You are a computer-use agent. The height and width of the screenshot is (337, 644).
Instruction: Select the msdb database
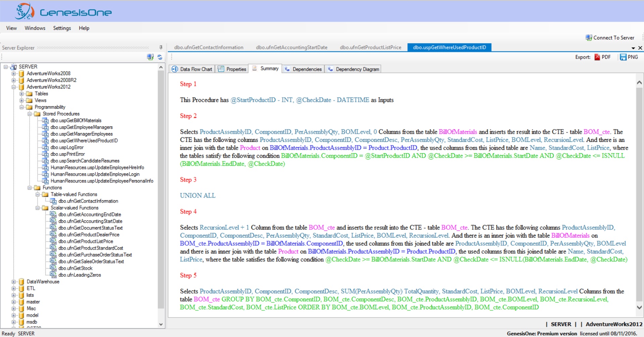(32, 322)
